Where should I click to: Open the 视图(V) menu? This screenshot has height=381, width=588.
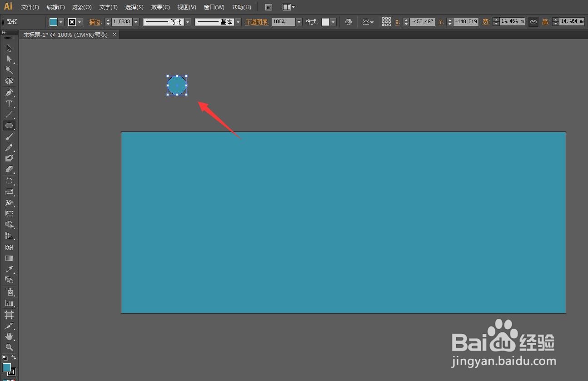187,7
